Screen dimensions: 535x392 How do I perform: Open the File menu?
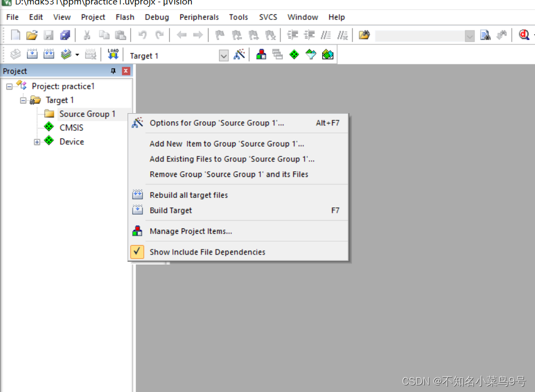(x=12, y=17)
